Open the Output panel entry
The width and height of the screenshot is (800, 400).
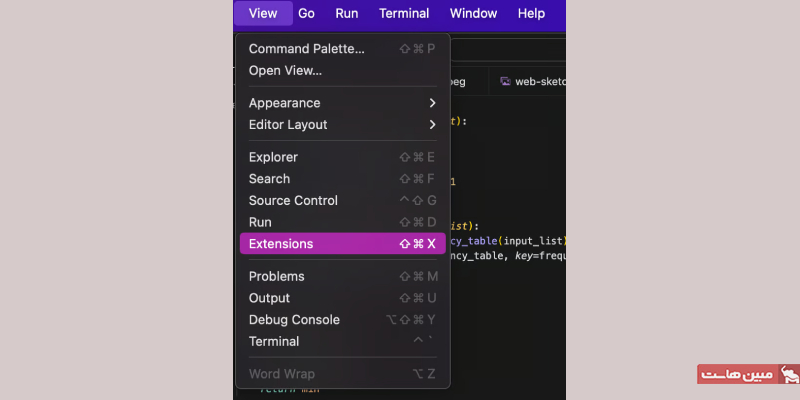[342, 298]
